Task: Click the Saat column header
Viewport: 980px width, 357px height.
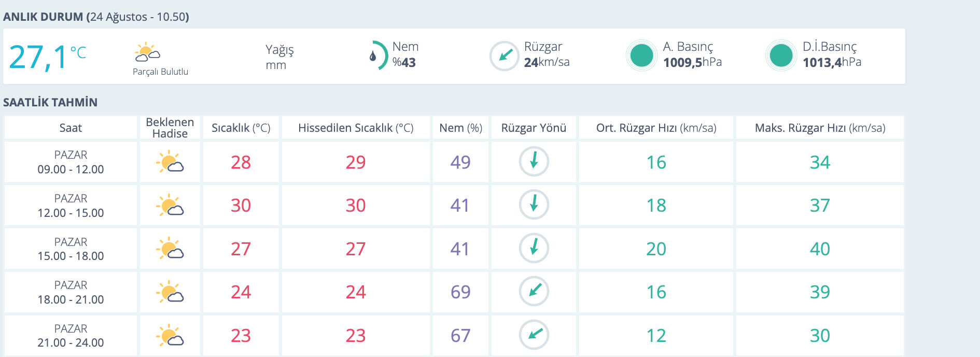Action: click(x=71, y=128)
